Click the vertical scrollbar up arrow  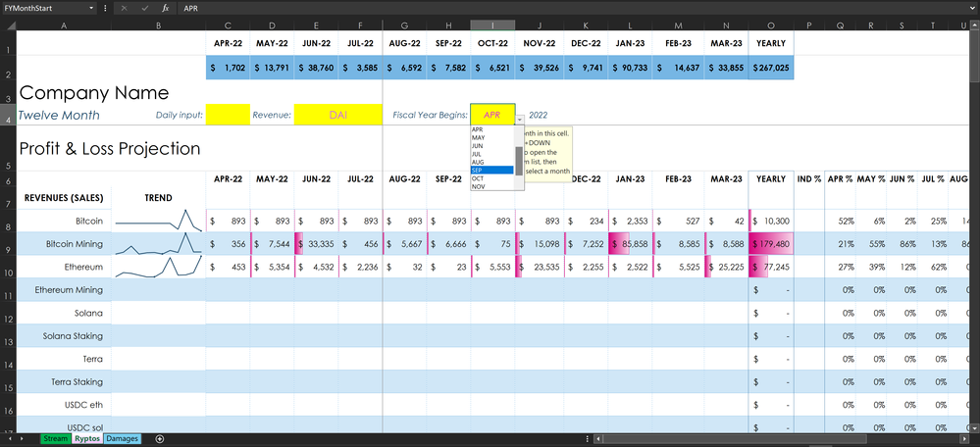pyautogui.click(x=975, y=25)
